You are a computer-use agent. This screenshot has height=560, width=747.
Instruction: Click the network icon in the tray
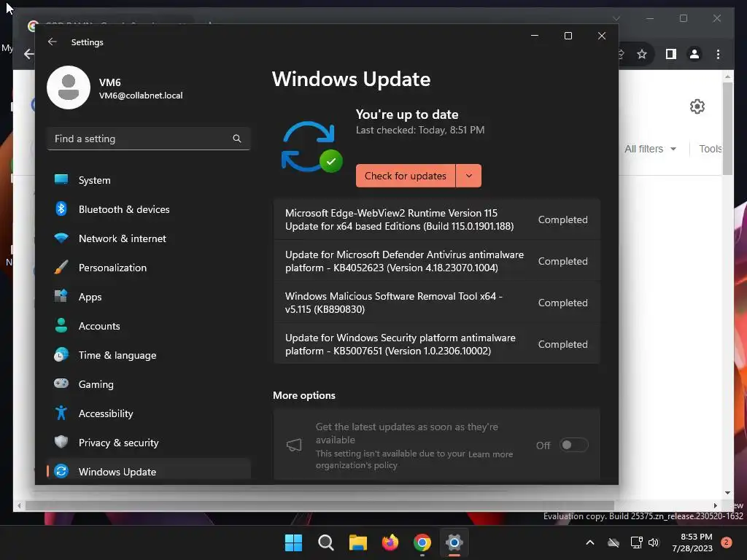coord(636,542)
